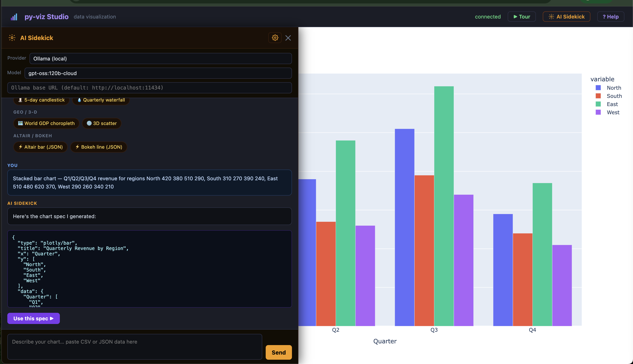Viewport: 633px width, 364px height.
Task: Click the py-viz Studio bar chart logo
Action: (14, 17)
